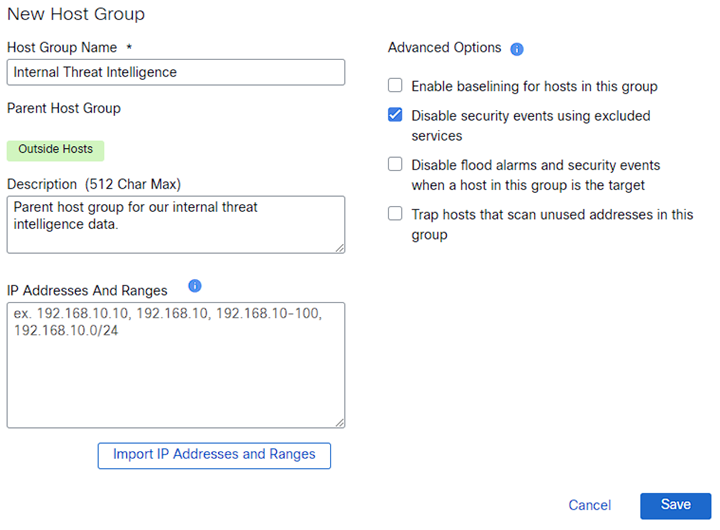Click the Advanced Options heading text

444,48
